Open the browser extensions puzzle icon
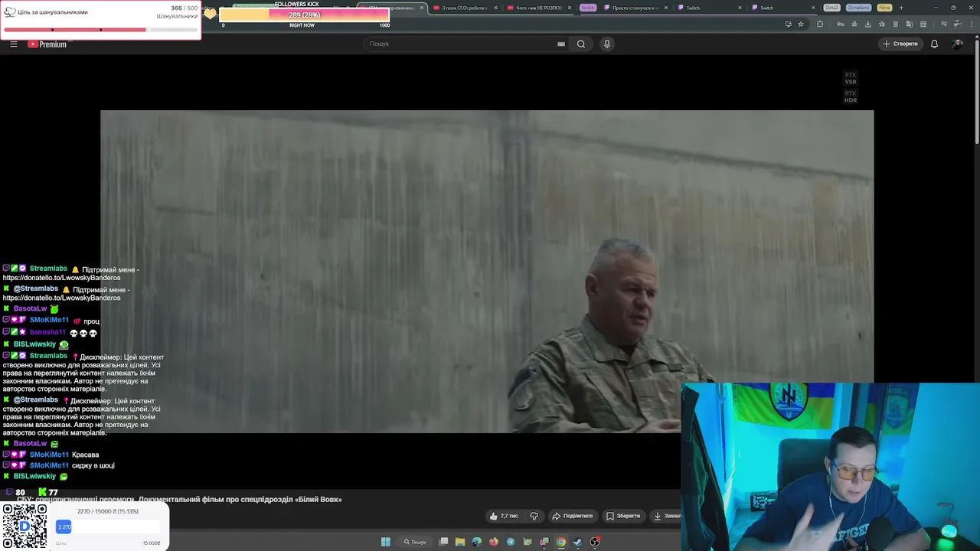This screenshot has height=551, width=980. [820, 24]
